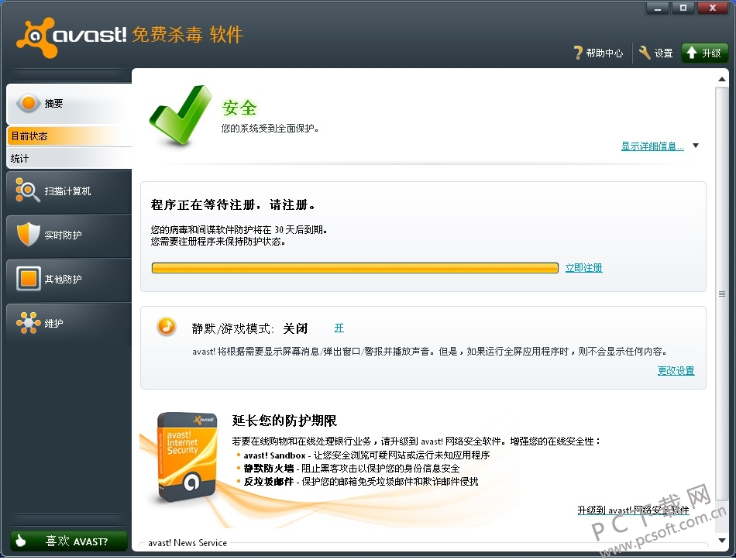Click the yellow registration progress bar
Screen dimensions: 736x560
[355, 267]
